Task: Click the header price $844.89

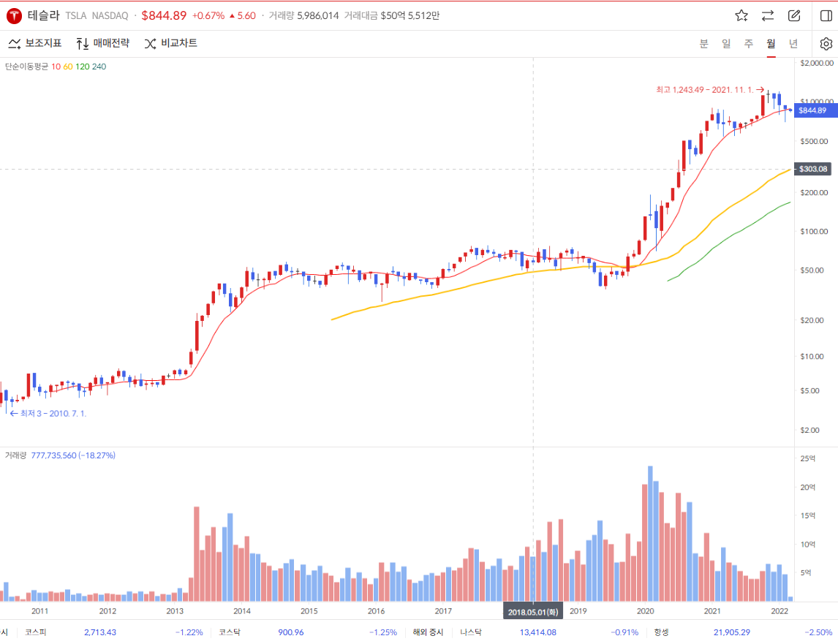Action: (164, 15)
